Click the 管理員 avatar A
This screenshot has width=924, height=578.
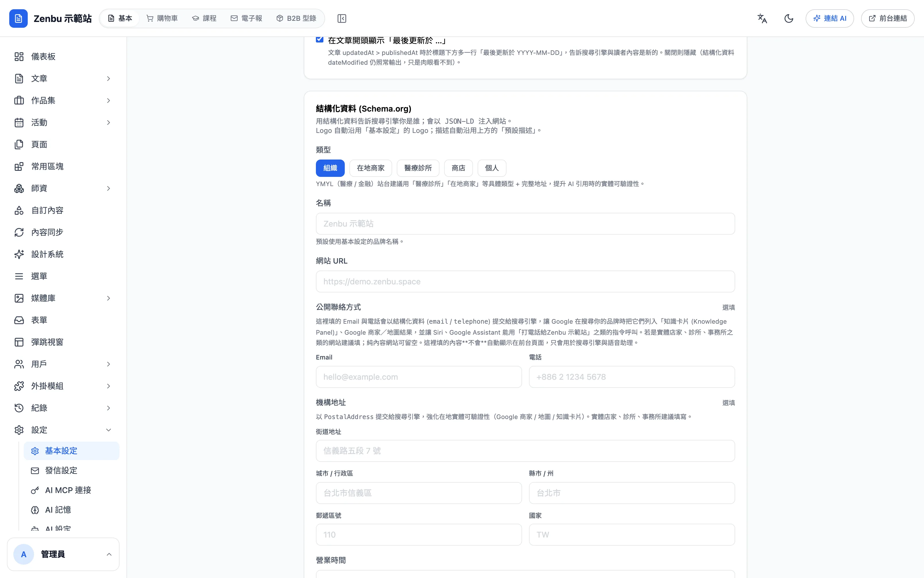click(x=24, y=554)
